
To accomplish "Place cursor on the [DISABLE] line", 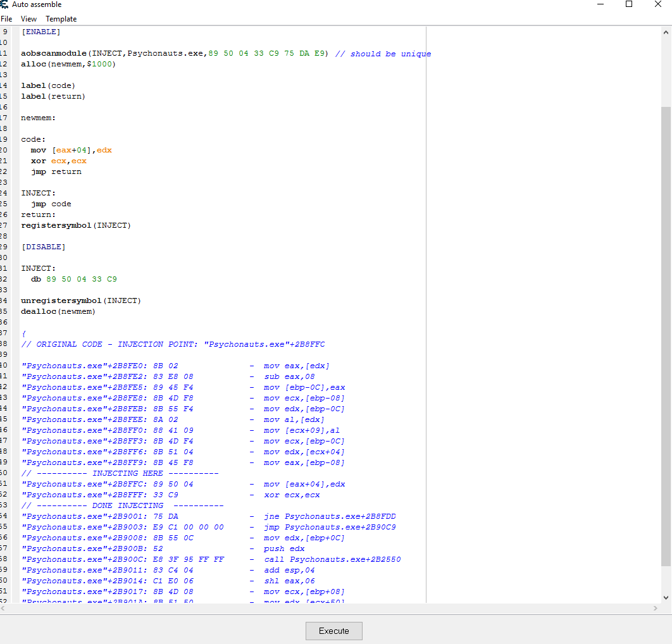I will [x=44, y=247].
